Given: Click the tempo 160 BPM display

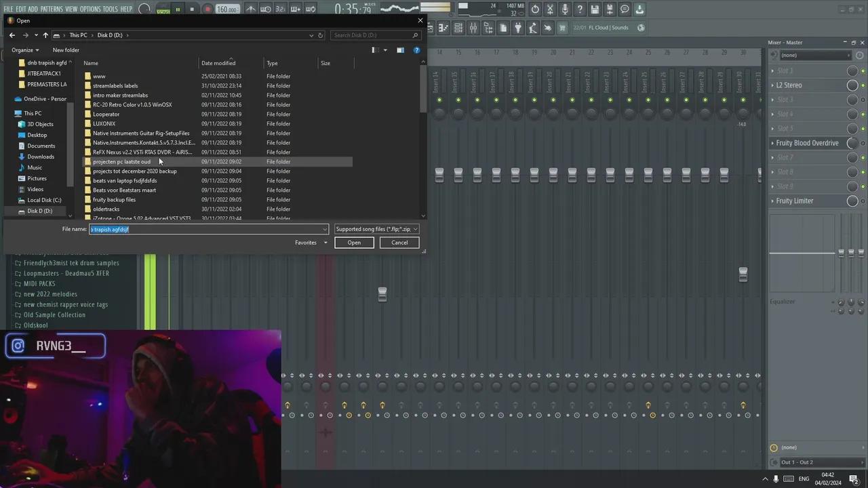Looking at the screenshot, I should click(227, 9).
